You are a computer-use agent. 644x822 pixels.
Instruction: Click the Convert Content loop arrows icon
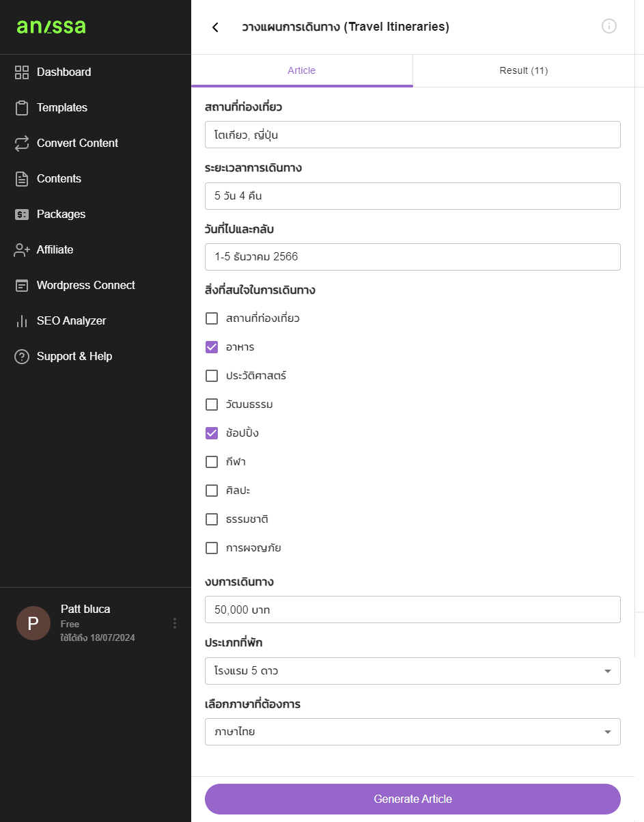(x=22, y=143)
